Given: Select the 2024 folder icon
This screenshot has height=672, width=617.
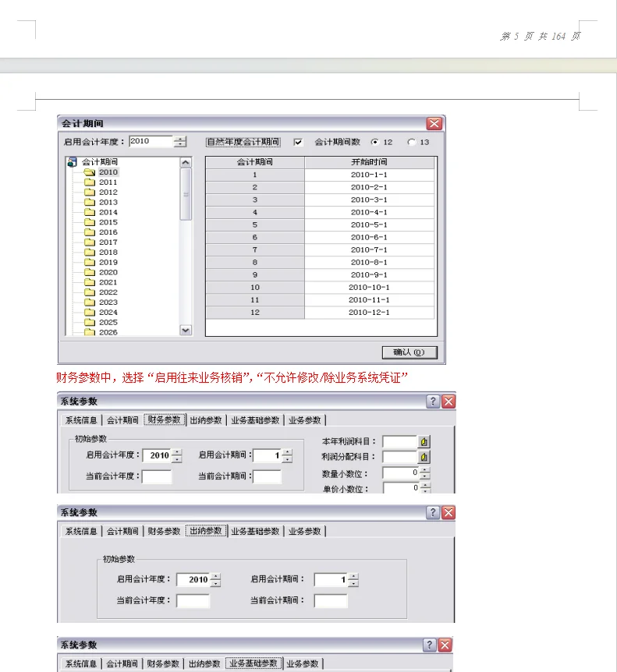Looking at the screenshot, I should coord(90,312).
